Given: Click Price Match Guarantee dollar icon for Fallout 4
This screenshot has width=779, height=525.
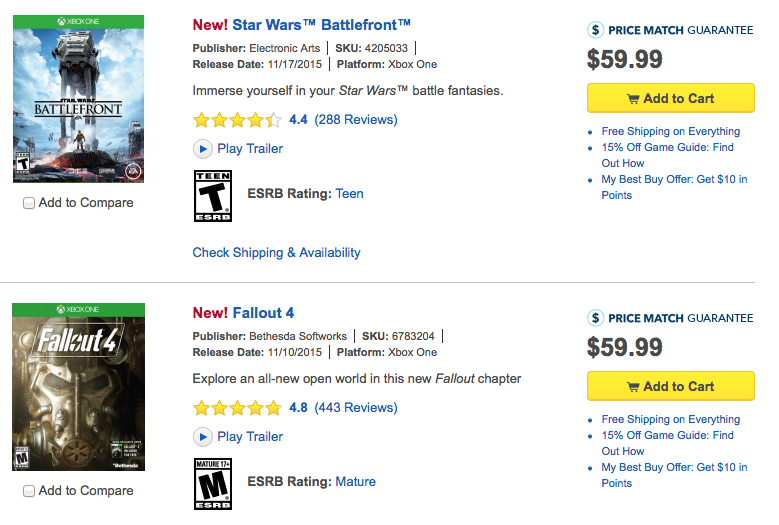Looking at the screenshot, I should [x=596, y=318].
